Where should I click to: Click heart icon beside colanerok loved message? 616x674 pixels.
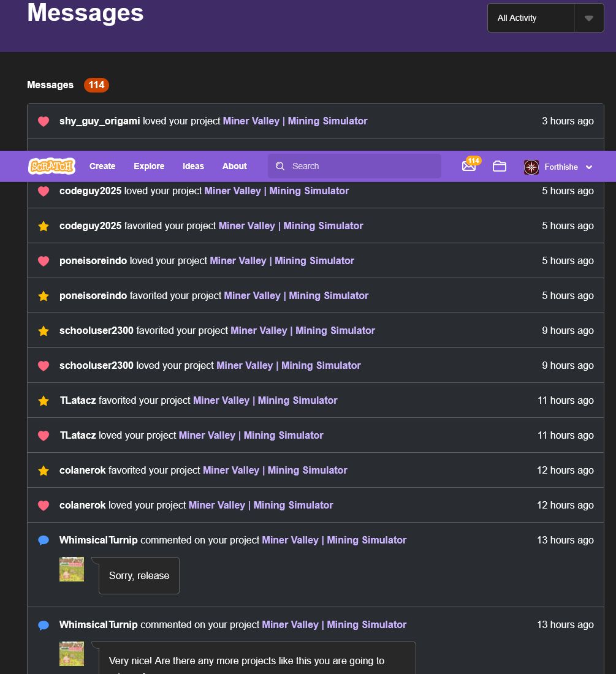point(44,505)
